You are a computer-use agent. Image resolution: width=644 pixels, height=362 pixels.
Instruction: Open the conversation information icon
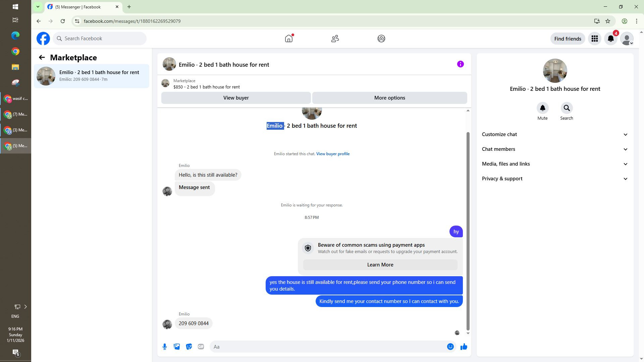pyautogui.click(x=461, y=64)
